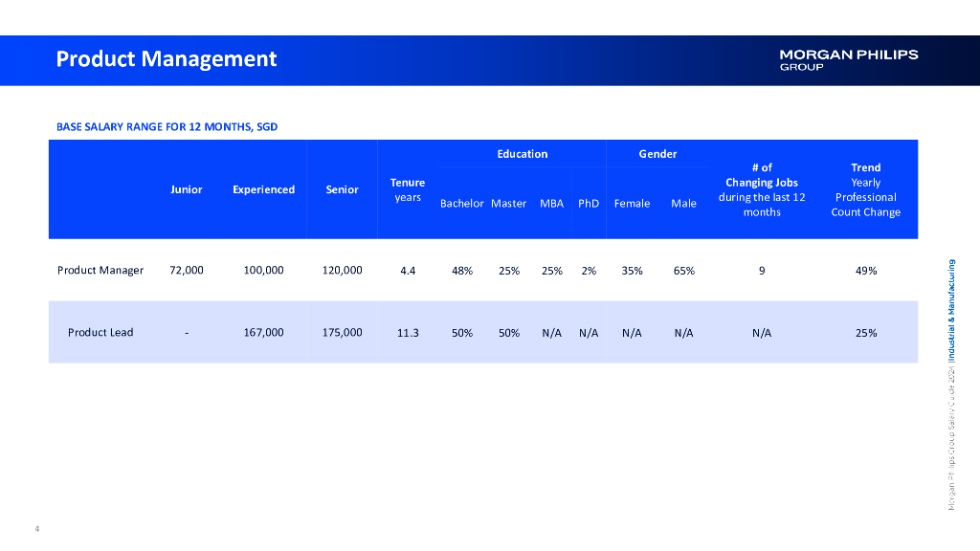Select the Product Lead row label
This screenshot has height=551, width=980.
pos(100,332)
